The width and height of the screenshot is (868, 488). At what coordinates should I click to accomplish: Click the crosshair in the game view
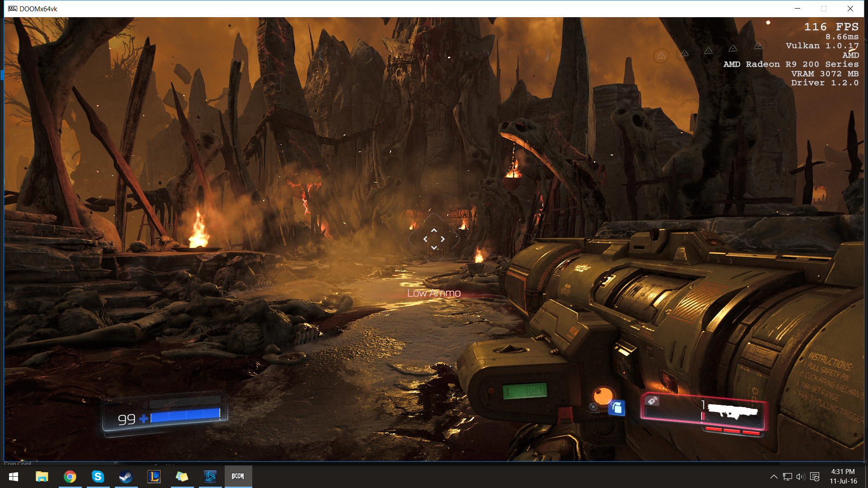[x=434, y=239]
